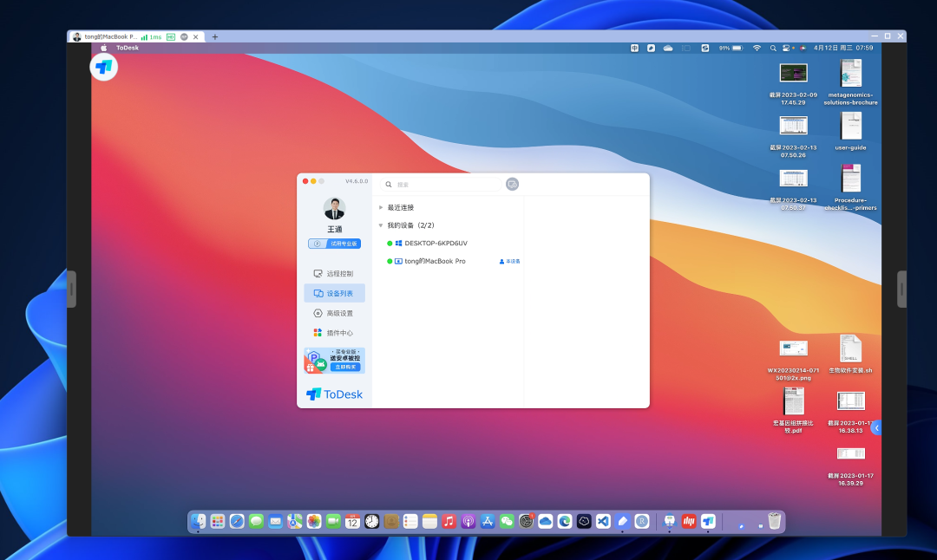The height and width of the screenshot is (560, 937).
Task: Click the HD quality indicator in session tab
Action: (x=171, y=37)
